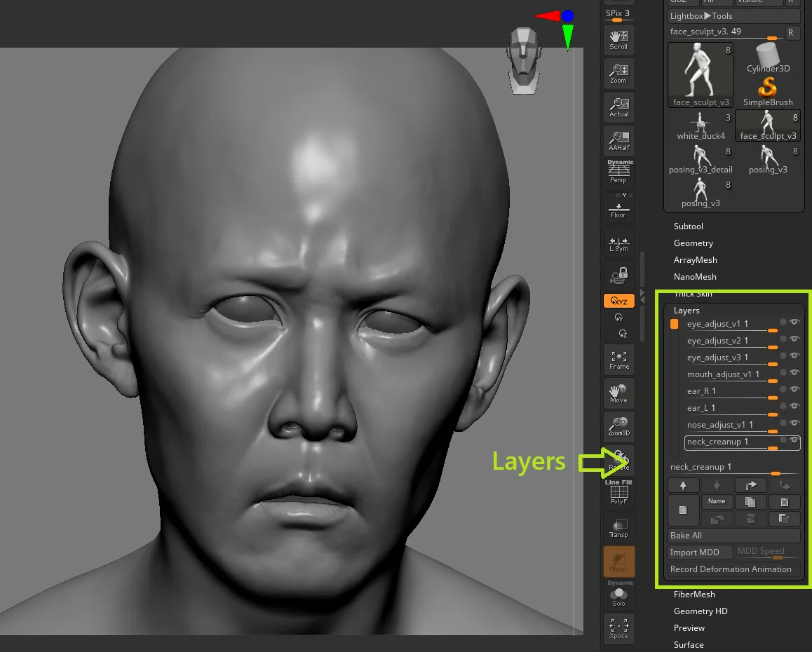Screen dimensions: 812x652
Task: Select the Cylinder3D tool
Action: click(x=767, y=58)
